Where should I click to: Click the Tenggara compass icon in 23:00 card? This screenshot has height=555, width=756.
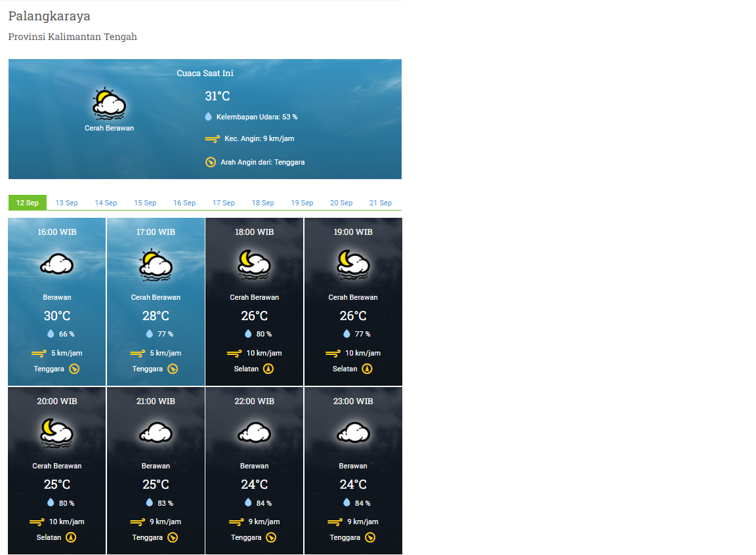(x=370, y=538)
